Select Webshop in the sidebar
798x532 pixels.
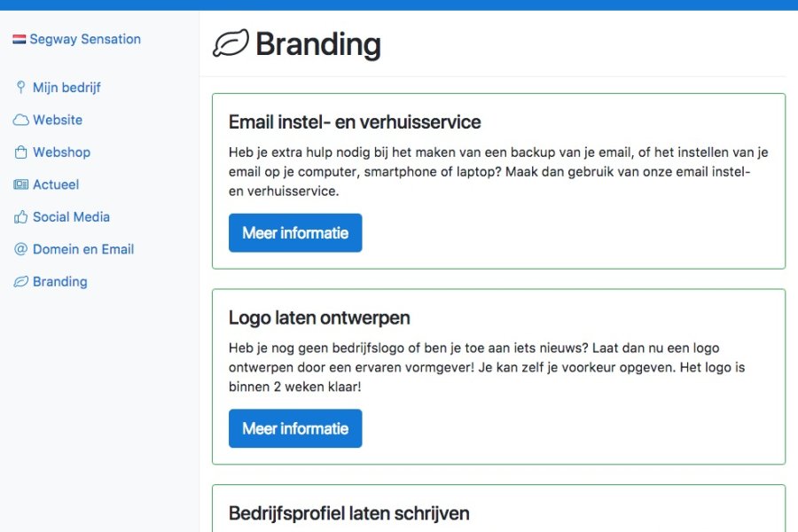pos(61,153)
